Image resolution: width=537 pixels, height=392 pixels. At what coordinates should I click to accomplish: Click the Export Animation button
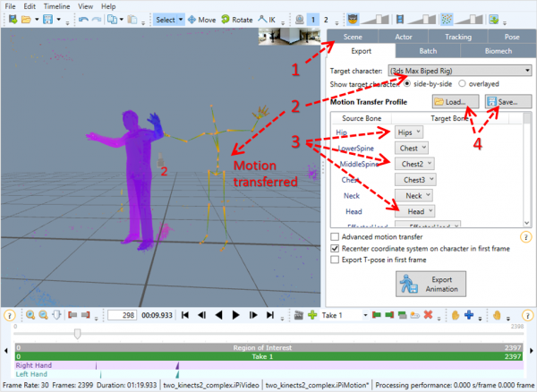430,285
